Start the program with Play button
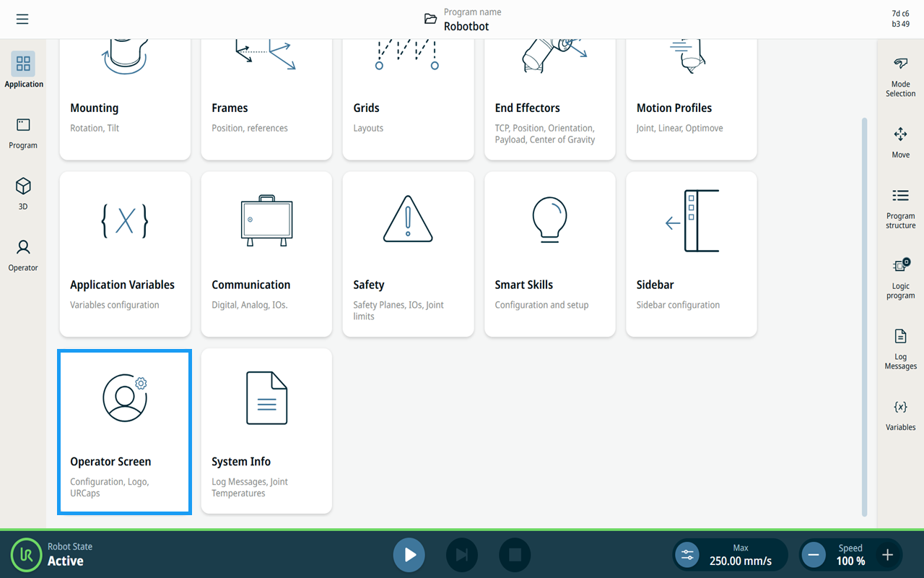 coord(409,555)
